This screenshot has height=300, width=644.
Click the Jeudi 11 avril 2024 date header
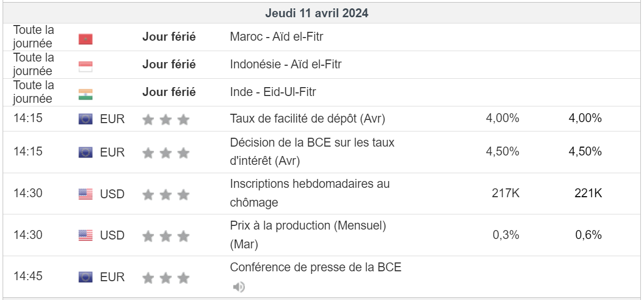point(317,13)
